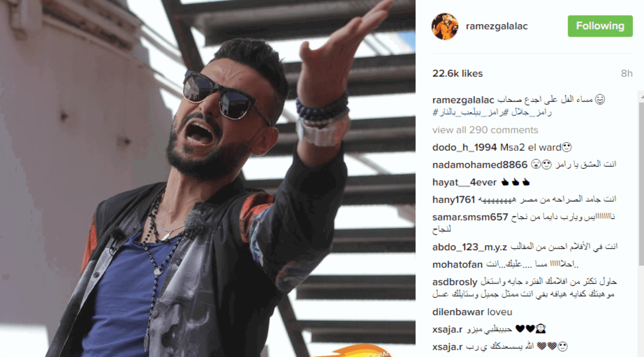Screen dimensions: 644x357
Task: Open hany1761 commenter profile
Action: (x=453, y=199)
